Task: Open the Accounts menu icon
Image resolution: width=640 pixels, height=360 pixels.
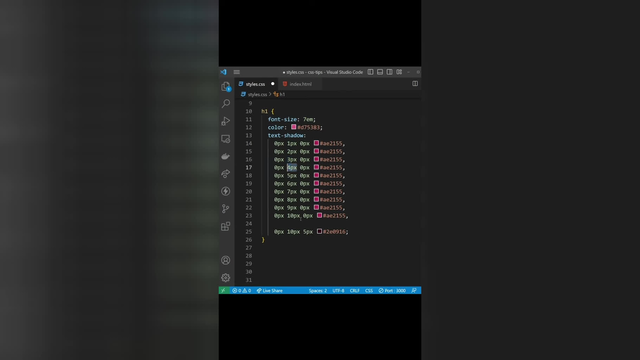Action: 226,260
